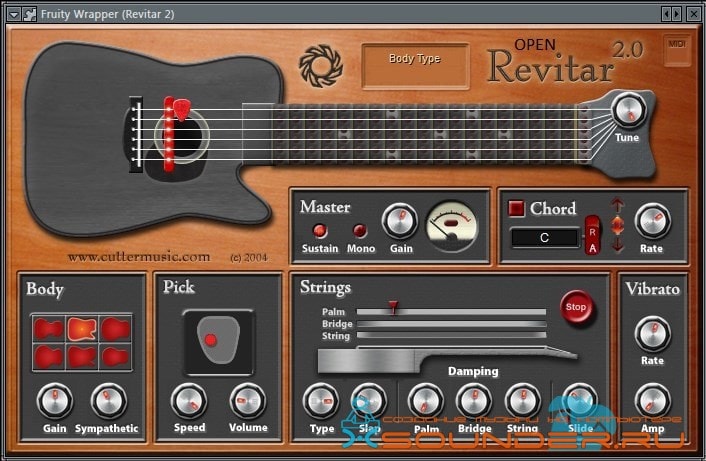This screenshot has height=461, width=706.
Task: Toggle the Sustain light in Master
Action: click(320, 230)
